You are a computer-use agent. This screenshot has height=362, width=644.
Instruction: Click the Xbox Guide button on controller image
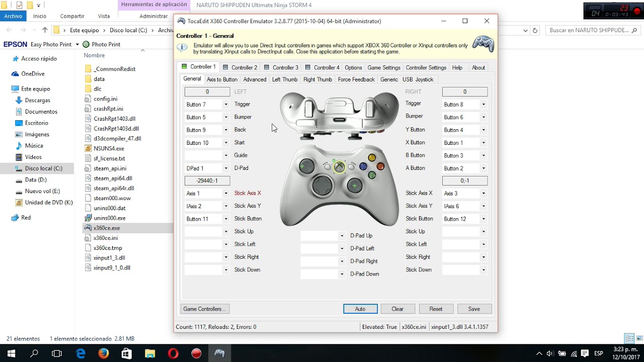(340, 166)
